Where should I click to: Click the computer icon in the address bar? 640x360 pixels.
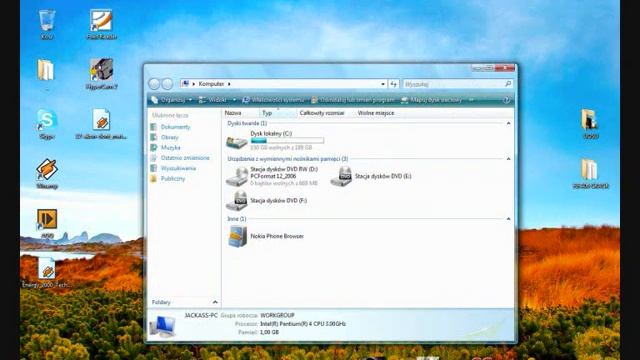185,84
